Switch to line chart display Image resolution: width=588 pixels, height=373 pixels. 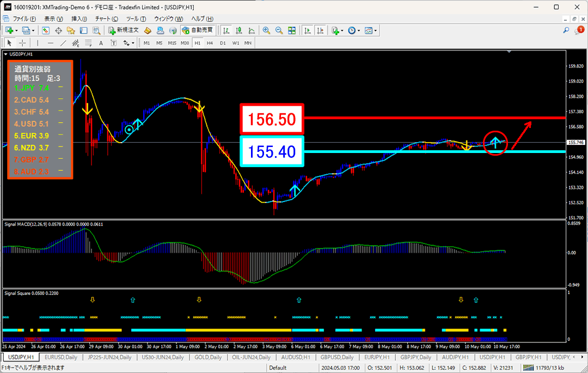pyautogui.click(x=252, y=30)
